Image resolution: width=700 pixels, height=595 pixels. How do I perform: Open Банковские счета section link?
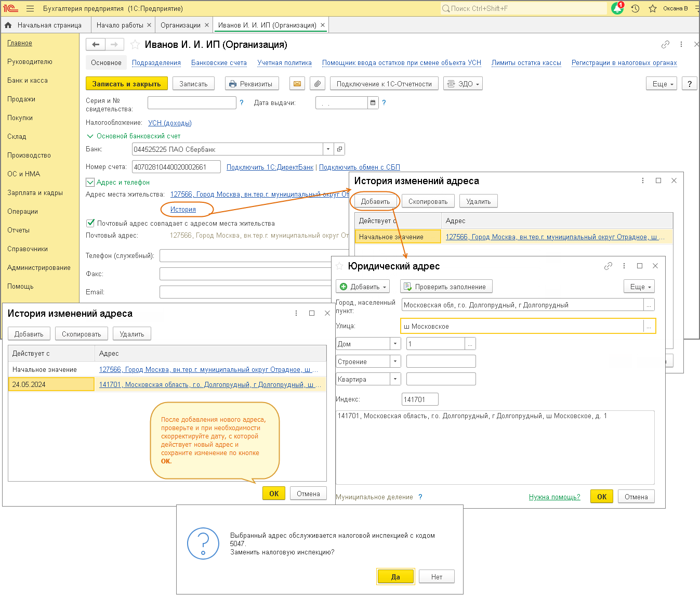pyautogui.click(x=219, y=62)
